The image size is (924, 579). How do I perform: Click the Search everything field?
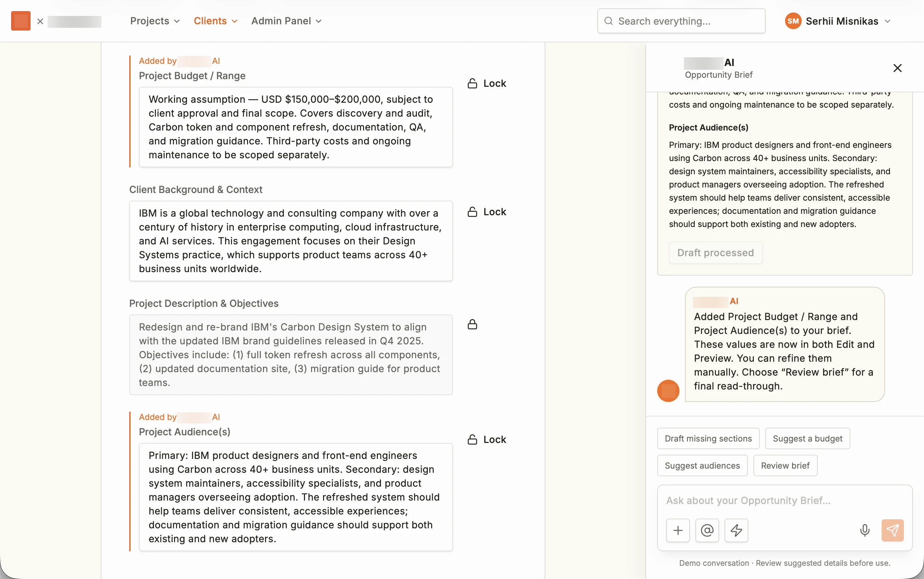(681, 21)
